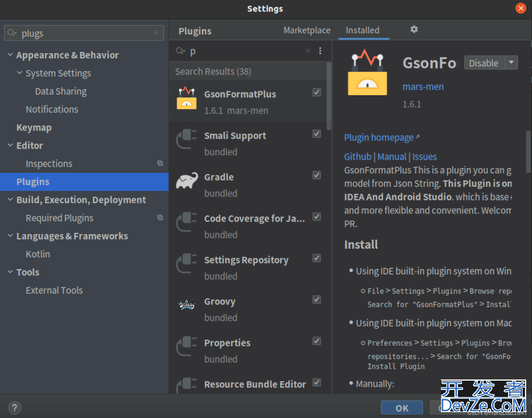
Task: Uncheck the GsonFormatPlus plugin checkbox
Action: coord(317,92)
